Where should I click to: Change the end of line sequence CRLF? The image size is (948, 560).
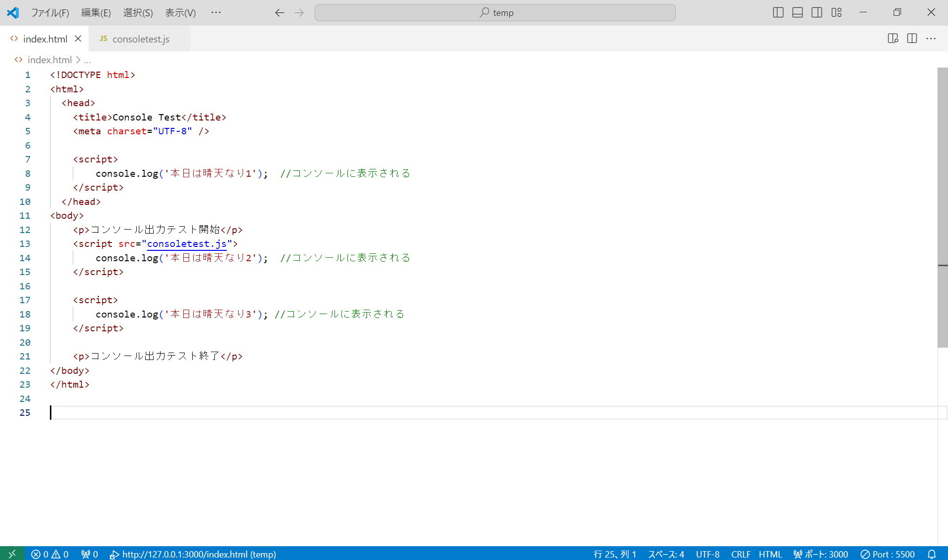(x=741, y=554)
